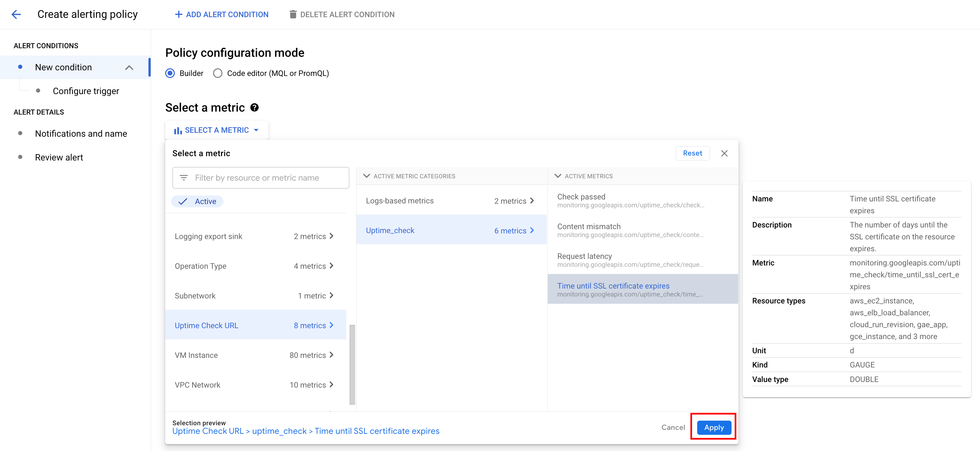This screenshot has width=980, height=451.
Task: Go to Notifications and name step
Action: coord(81,133)
